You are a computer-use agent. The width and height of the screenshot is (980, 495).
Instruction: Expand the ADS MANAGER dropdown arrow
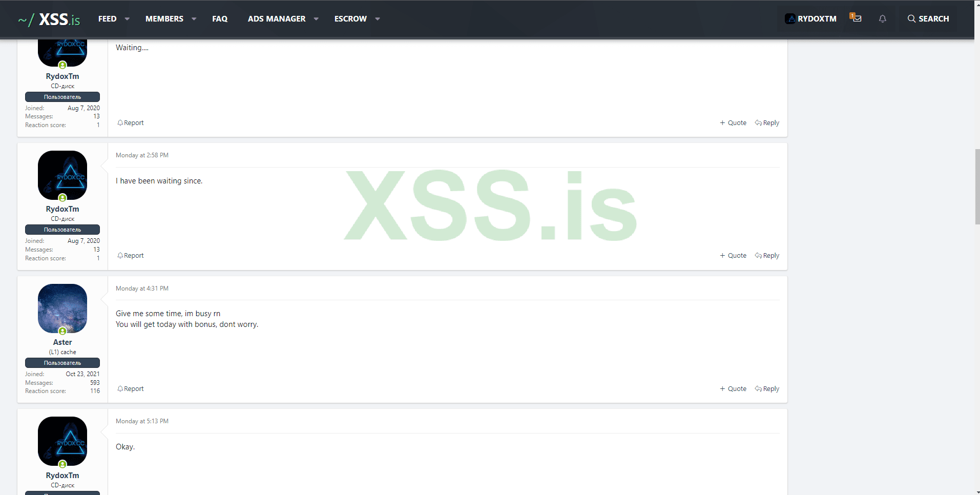(316, 19)
